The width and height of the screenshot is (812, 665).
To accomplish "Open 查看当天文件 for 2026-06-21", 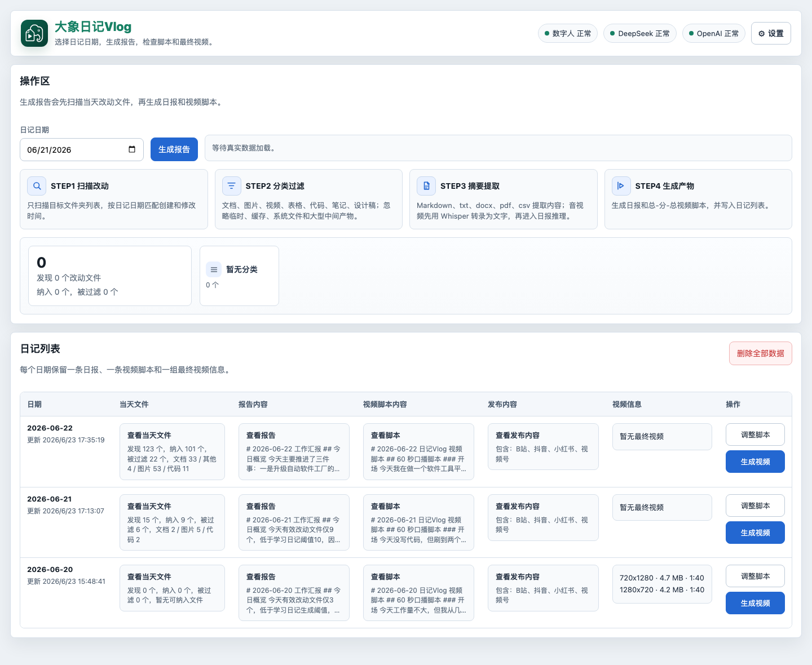I will point(172,522).
